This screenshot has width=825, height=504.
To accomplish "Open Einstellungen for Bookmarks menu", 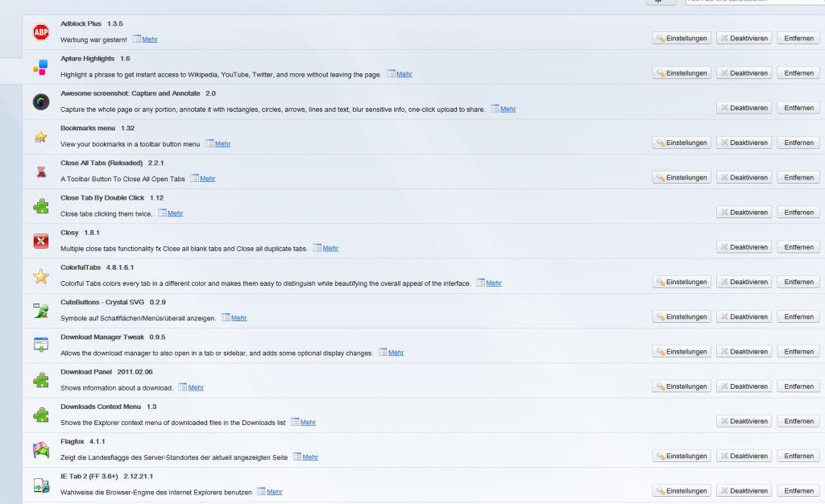I will (682, 143).
